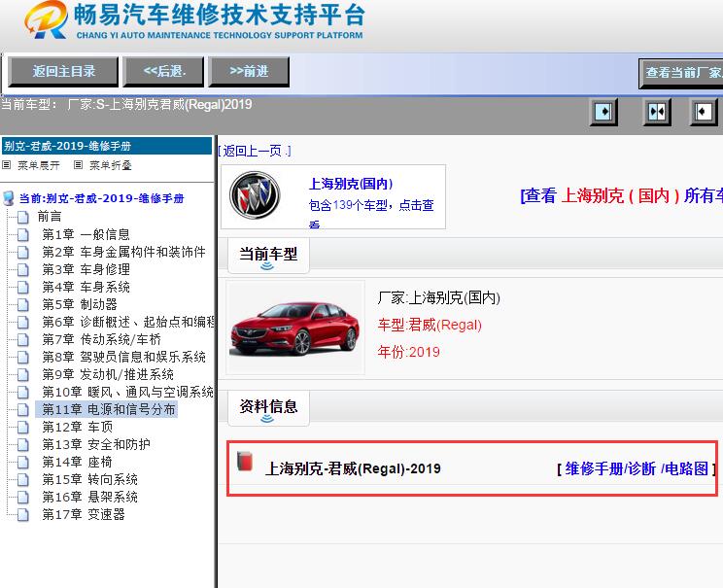Click the 上海别克-君威(Regal)-2019 entry title
The height and width of the screenshot is (588, 723).
tap(353, 468)
